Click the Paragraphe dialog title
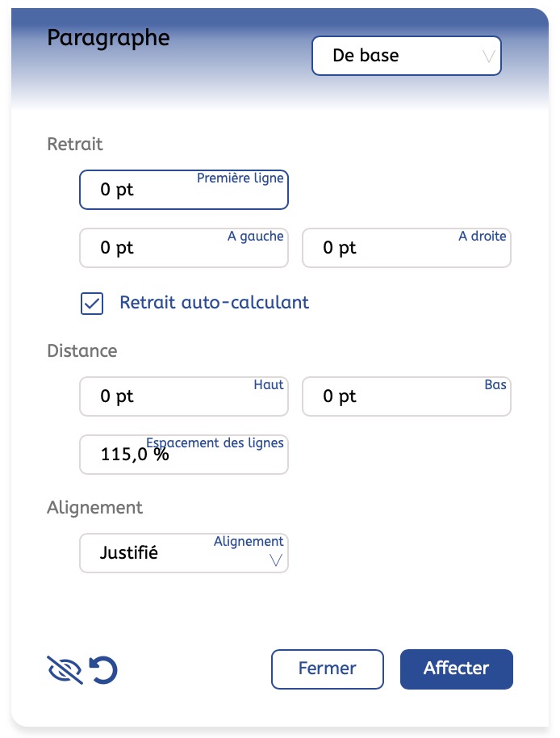 [x=109, y=38]
